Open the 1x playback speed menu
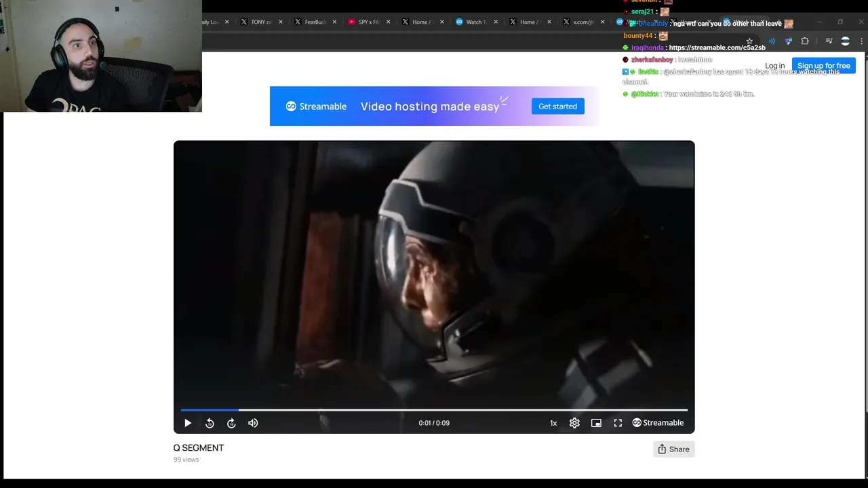The width and height of the screenshot is (868, 488). pos(553,423)
